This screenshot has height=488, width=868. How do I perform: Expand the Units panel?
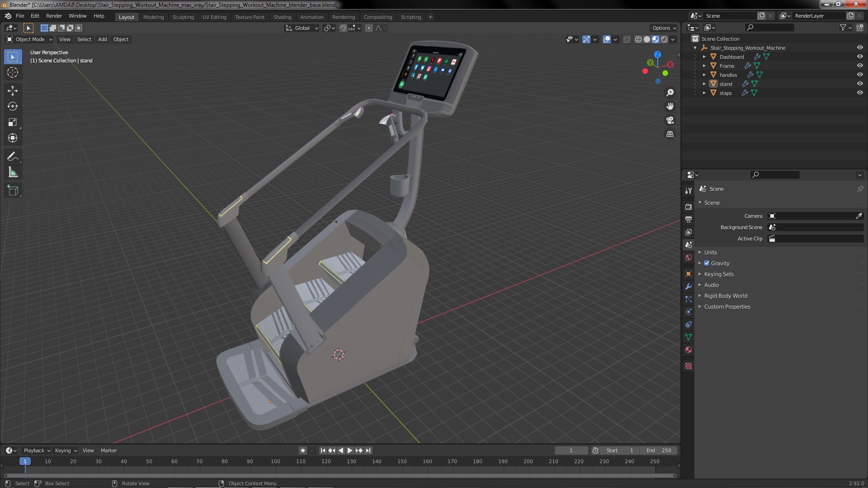(x=710, y=253)
